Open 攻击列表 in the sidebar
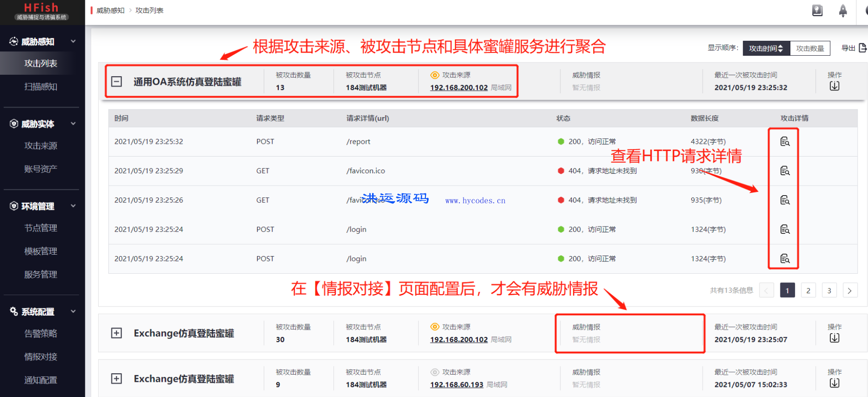Image resolution: width=868 pixels, height=397 pixels. coord(41,63)
